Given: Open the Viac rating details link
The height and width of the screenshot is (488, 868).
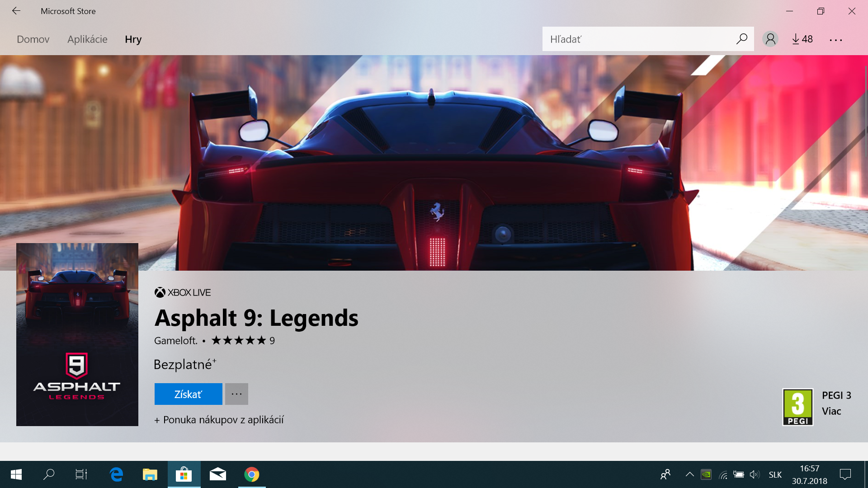Looking at the screenshot, I should pyautogui.click(x=831, y=411).
